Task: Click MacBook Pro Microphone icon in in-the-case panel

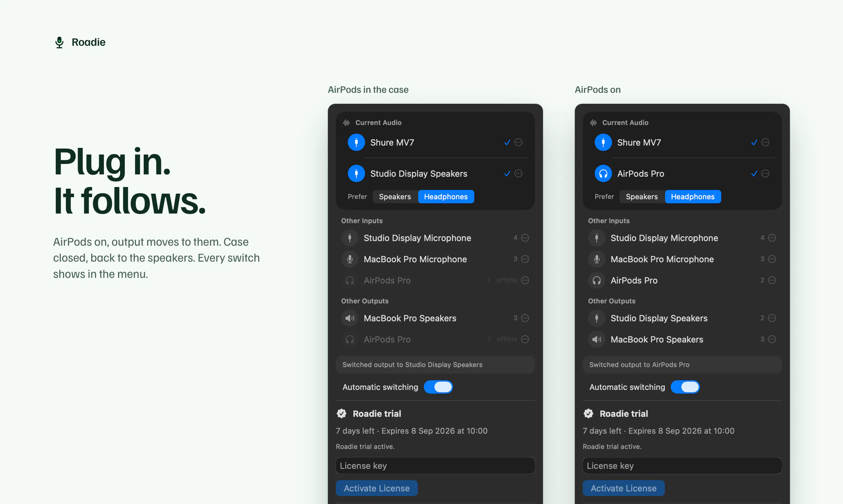Action: point(350,259)
